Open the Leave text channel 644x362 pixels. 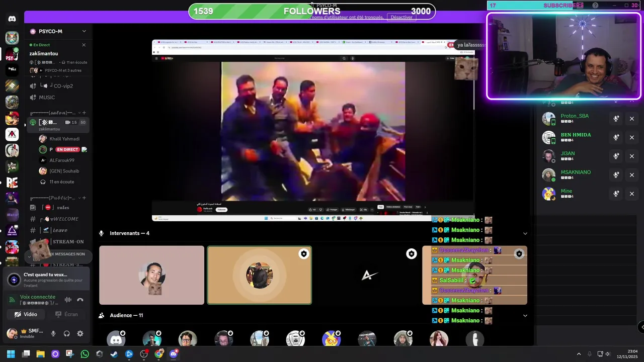point(58,230)
